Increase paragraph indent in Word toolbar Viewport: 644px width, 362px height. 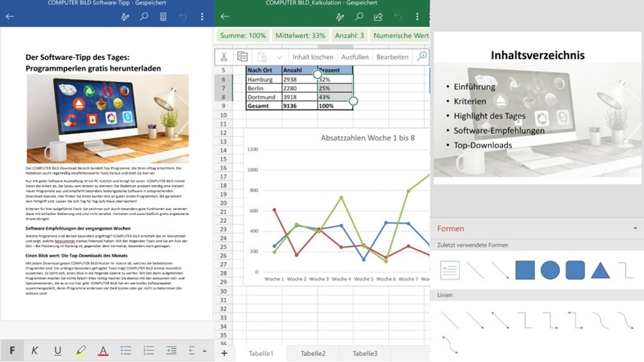pyautogui.click(x=171, y=351)
